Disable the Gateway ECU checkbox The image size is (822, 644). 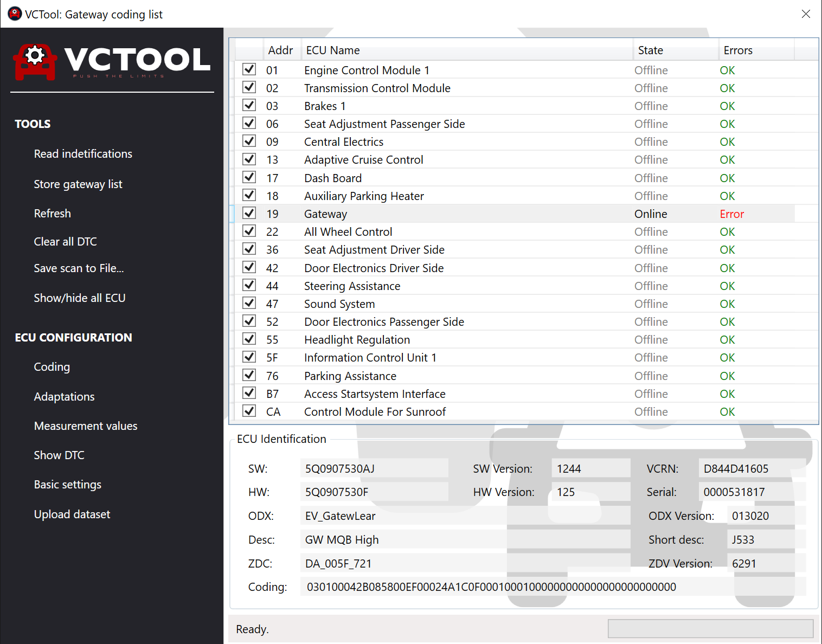[249, 213]
